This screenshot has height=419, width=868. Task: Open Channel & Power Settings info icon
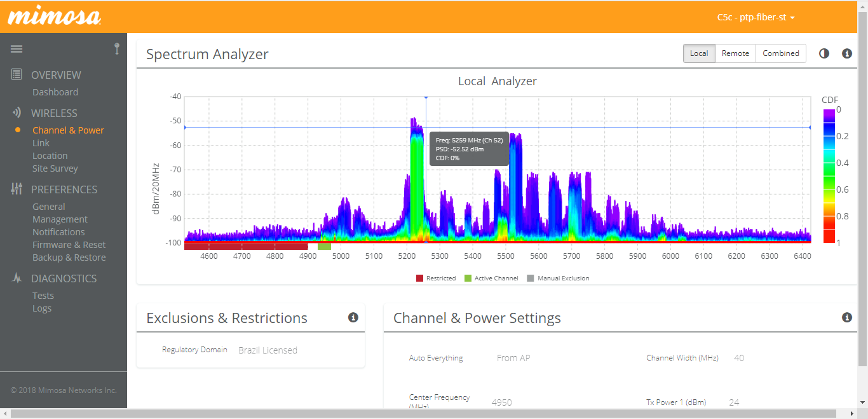coord(847,317)
